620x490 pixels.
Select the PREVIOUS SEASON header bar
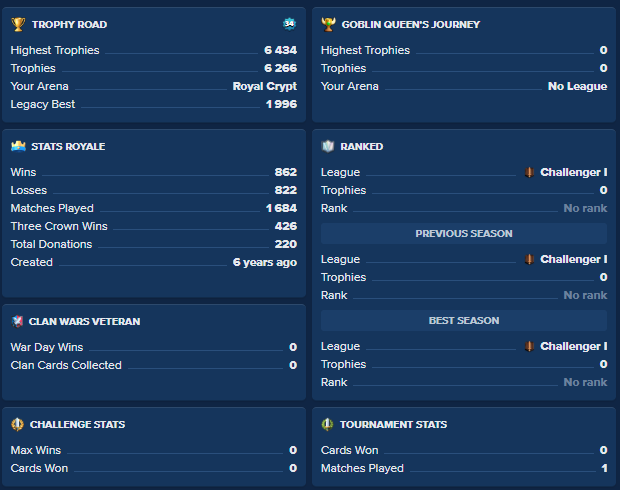[x=464, y=233]
